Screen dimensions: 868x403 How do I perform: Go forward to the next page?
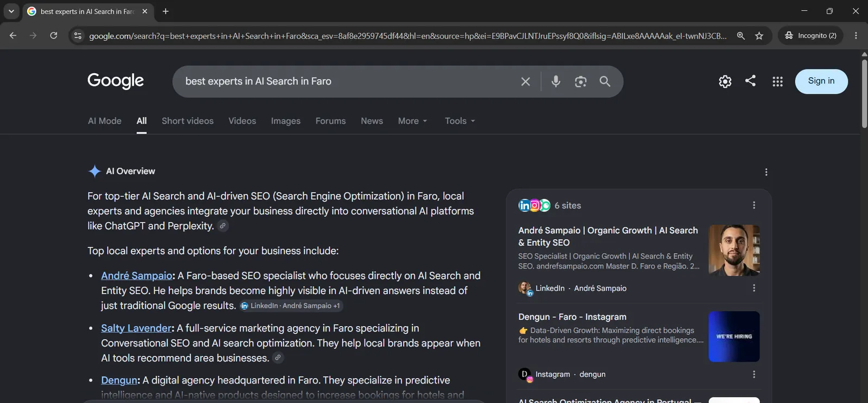click(33, 36)
